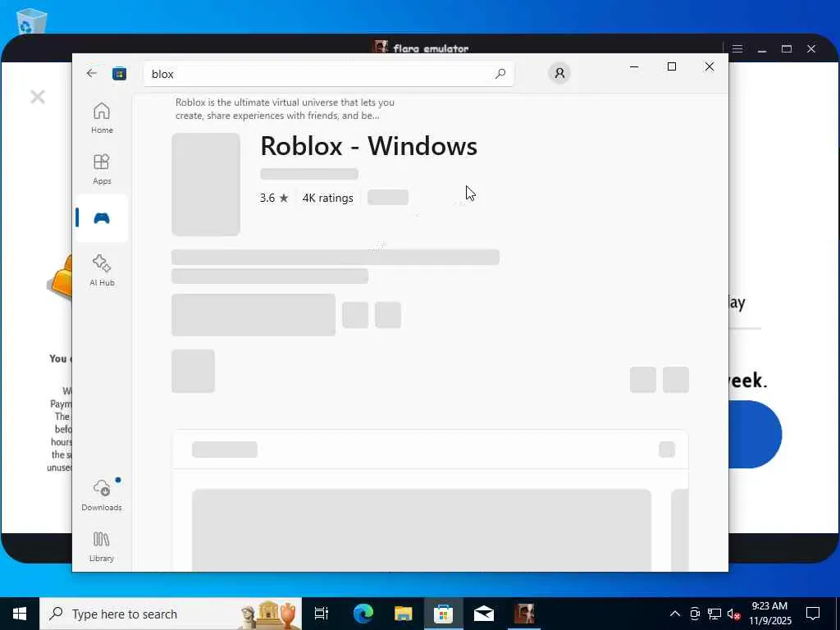Click Microsoft Store taskbar icon

443,614
